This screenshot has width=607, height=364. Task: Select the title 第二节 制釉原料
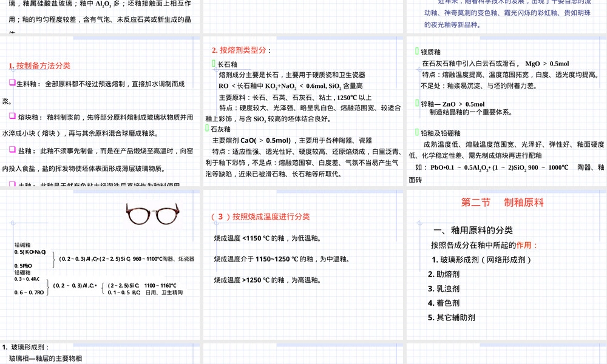(502, 202)
